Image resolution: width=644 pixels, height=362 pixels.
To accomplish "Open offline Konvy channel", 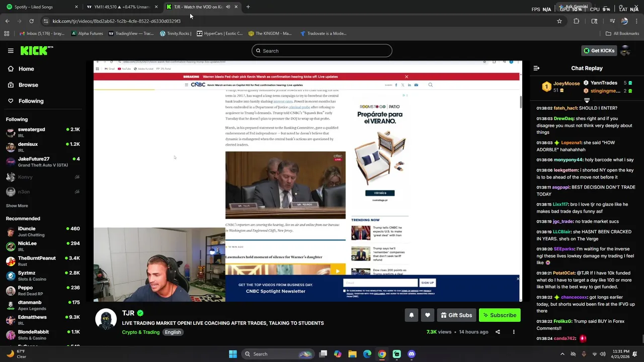I will point(43,177).
